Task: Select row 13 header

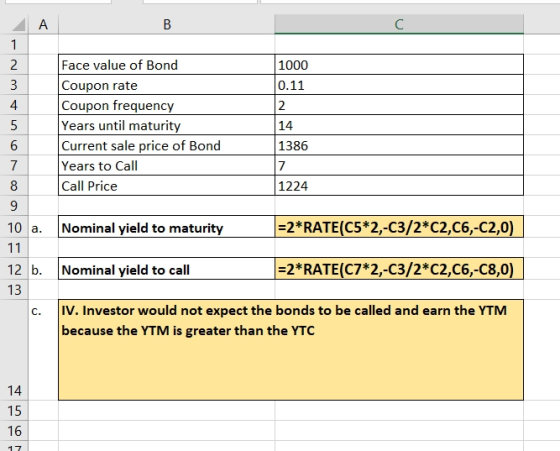Action: pyautogui.click(x=14, y=290)
